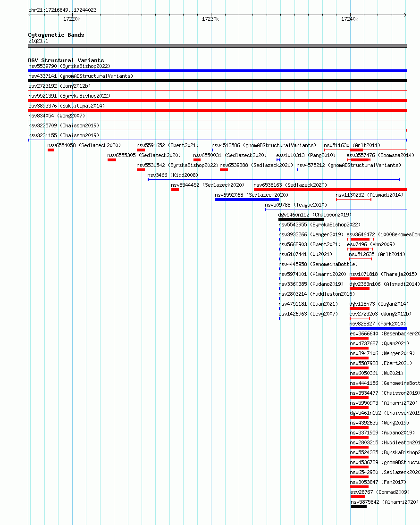Image resolution: width=420 pixels, height=525 pixels.
Task: Select nsv3933266 (Wenger2019) label
Action: click(x=311, y=235)
